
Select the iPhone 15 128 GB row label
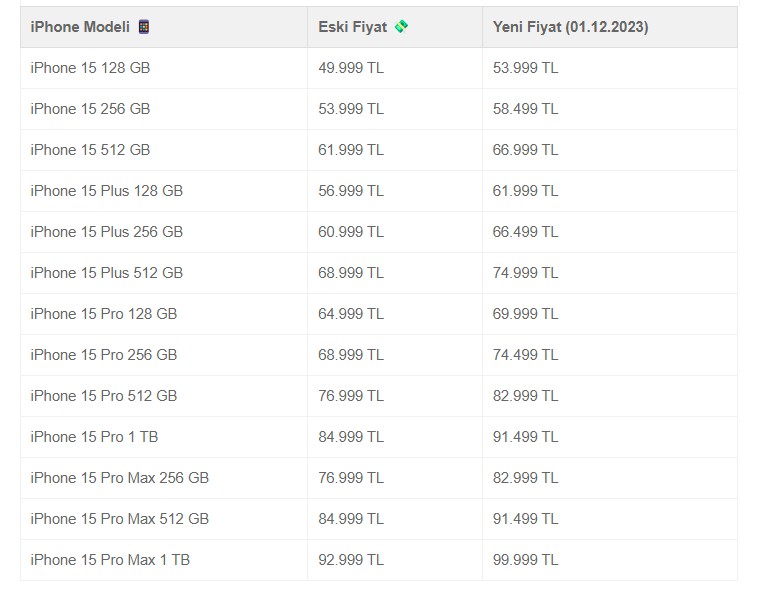90,68
